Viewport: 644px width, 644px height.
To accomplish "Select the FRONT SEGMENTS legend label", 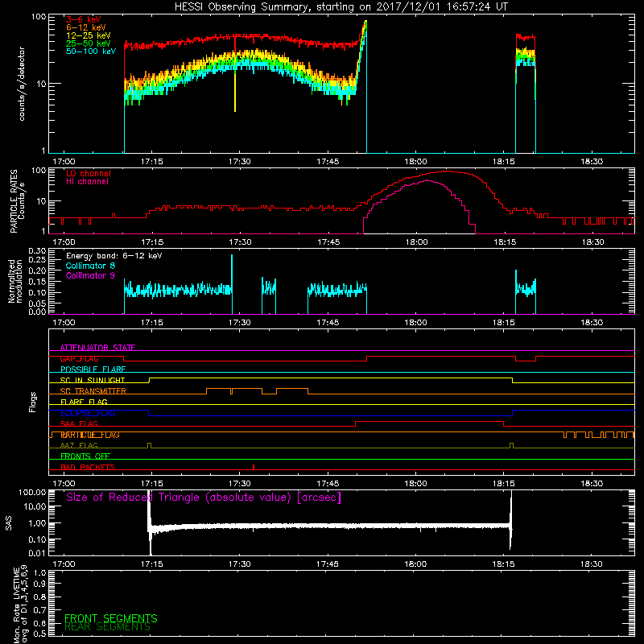I will point(111,618).
